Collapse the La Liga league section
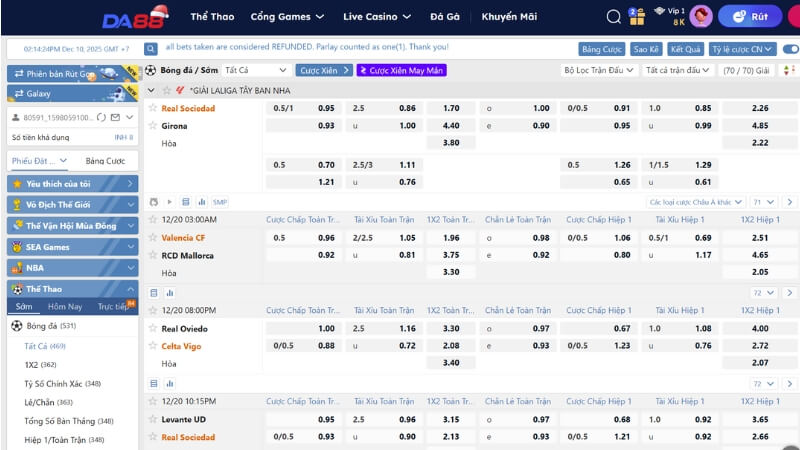 (151, 90)
